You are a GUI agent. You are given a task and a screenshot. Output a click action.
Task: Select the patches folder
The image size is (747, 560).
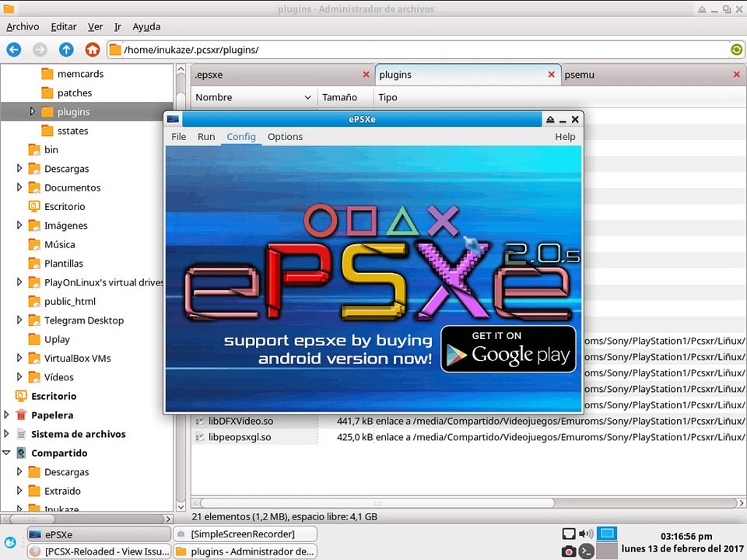[x=75, y=93]
